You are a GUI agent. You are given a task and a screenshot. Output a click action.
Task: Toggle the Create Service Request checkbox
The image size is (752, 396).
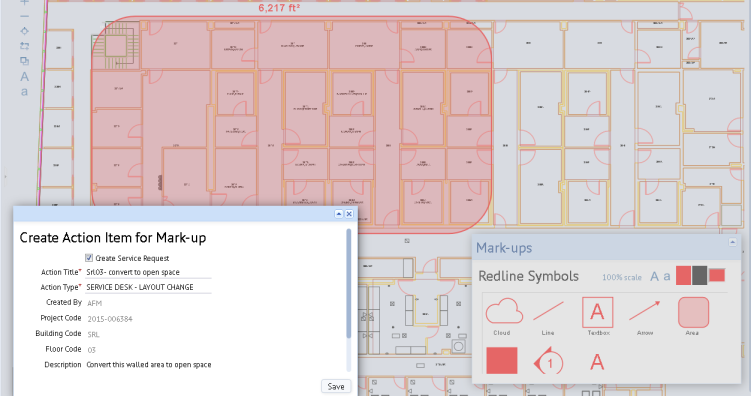[89, 258]
